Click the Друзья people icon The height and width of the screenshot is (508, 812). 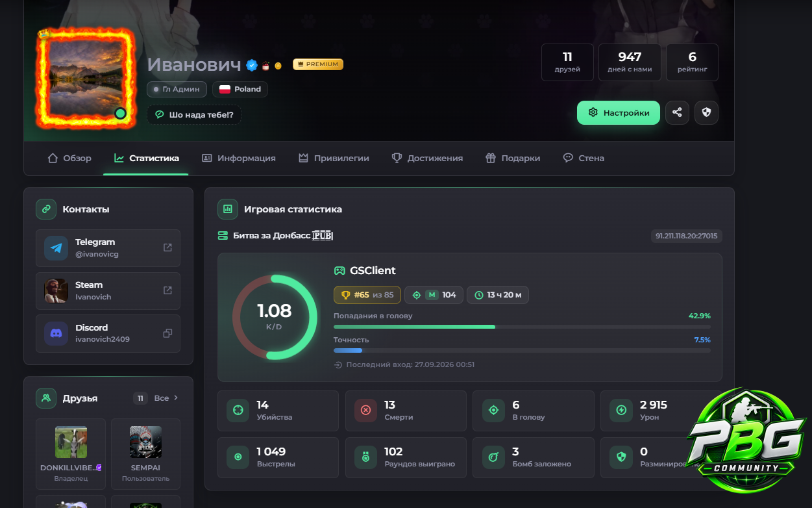(x=46, y=398)
